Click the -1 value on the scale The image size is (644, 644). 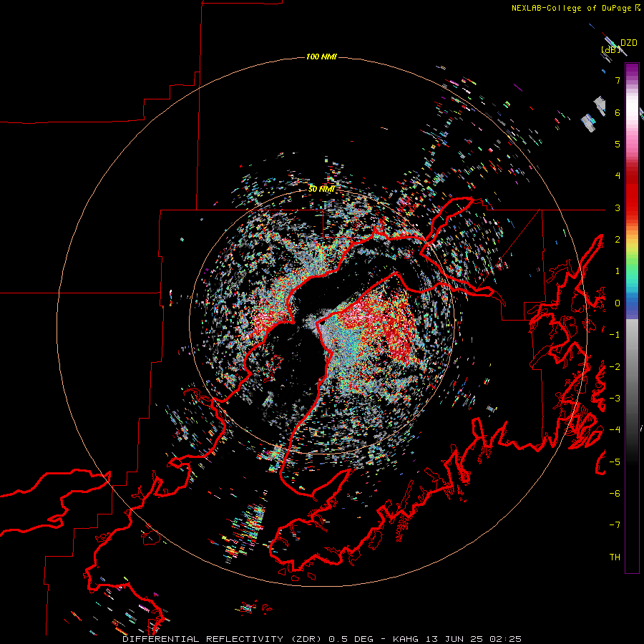615,335
